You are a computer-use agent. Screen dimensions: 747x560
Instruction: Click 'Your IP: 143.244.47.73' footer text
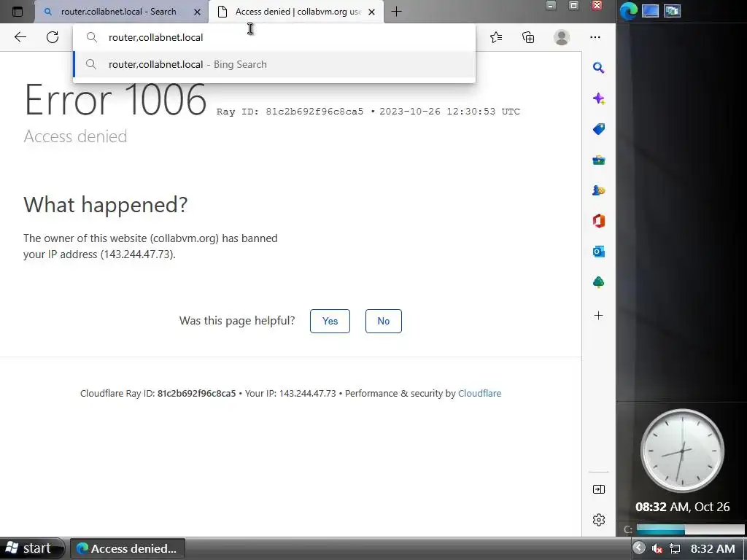pyautogui.click(x=290, y=393)
